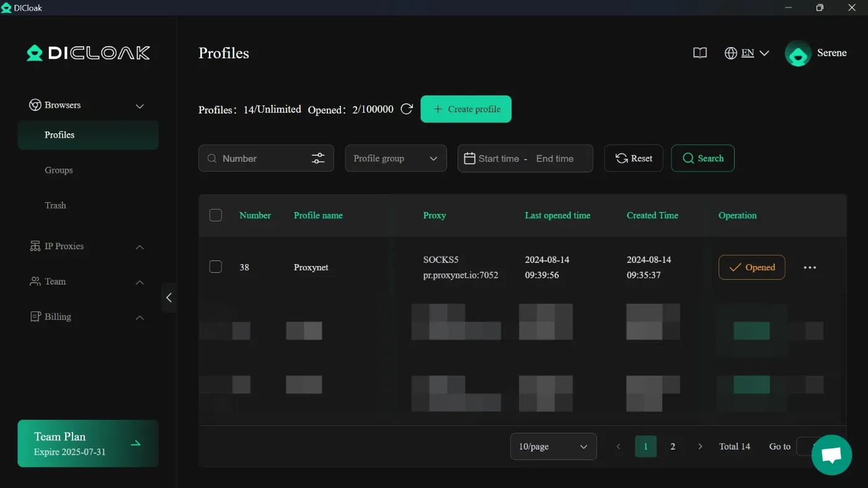Tick the checkbox for profile 38
The width and height of the screenshot is (868, 488).
[216, 267]
